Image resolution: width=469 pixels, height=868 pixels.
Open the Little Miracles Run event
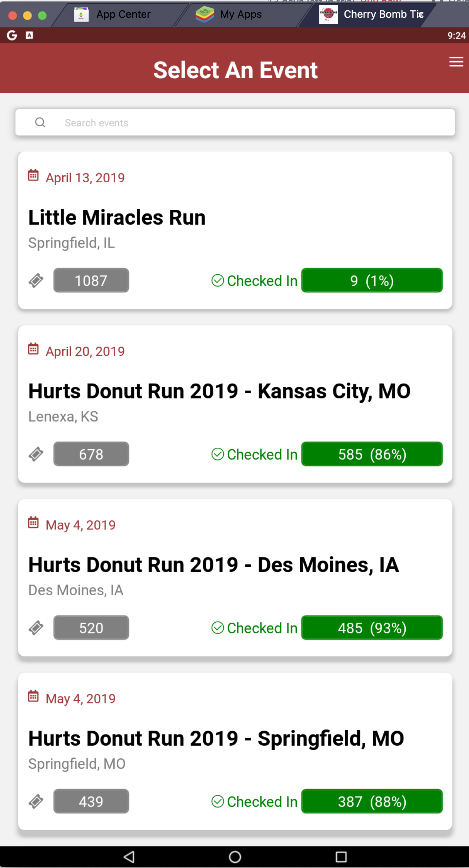[117, 218]
